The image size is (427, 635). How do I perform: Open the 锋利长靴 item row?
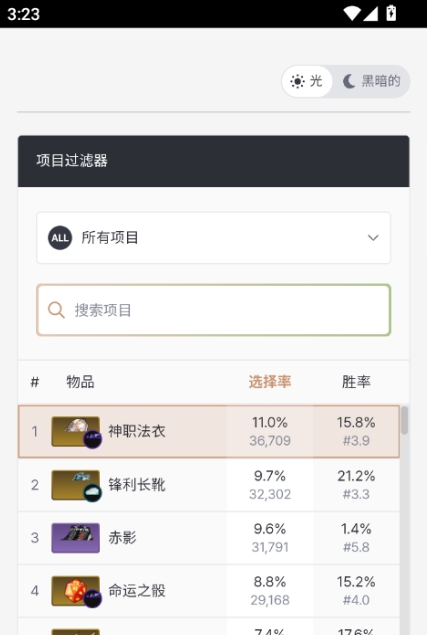tap(209, 485)
